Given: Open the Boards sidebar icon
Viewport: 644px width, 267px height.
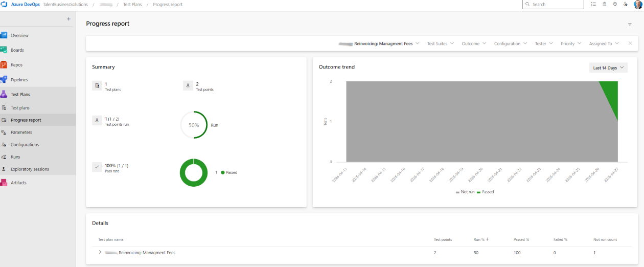Looking at the screenshot, I should [x=4, y=50].
